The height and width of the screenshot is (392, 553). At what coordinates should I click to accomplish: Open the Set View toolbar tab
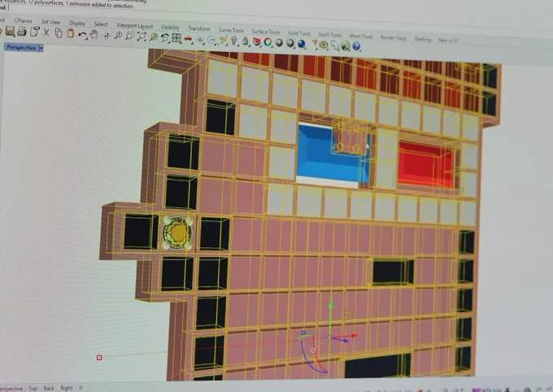(50, 22)
